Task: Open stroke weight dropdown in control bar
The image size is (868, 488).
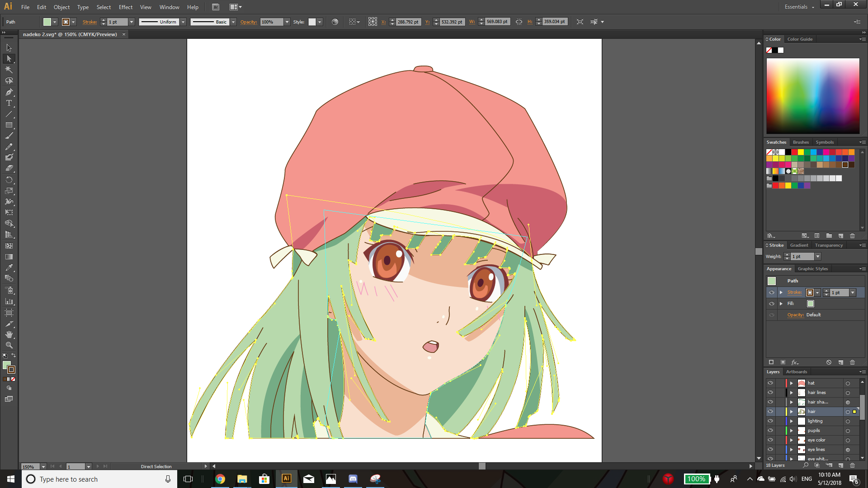Action: [132, 22]
